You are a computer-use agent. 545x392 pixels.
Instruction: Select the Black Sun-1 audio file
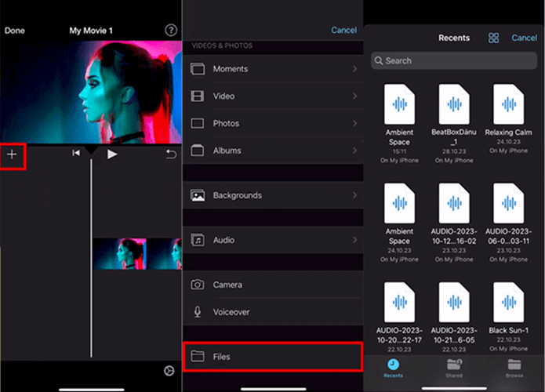click(x=508, y=317)
